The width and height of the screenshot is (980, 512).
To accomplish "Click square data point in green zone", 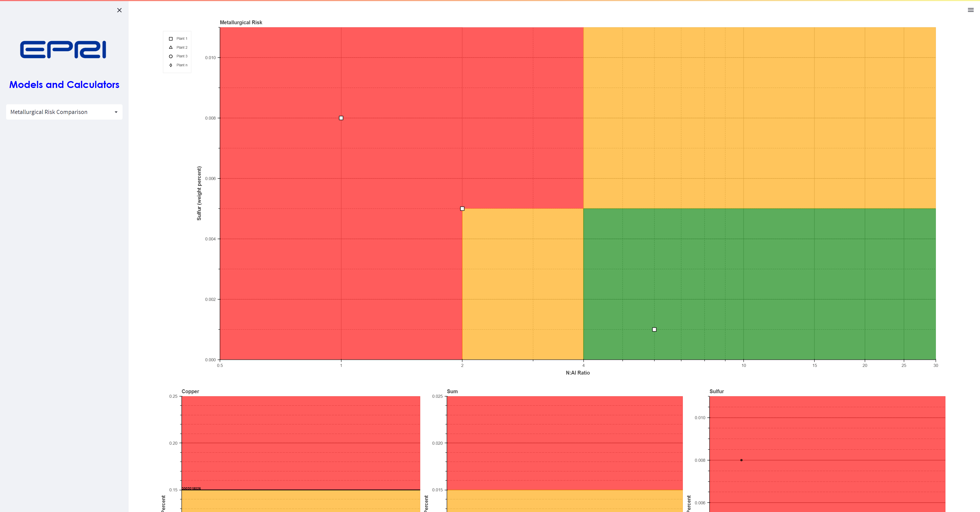I will pyautogui.click(x=654, y=329).
